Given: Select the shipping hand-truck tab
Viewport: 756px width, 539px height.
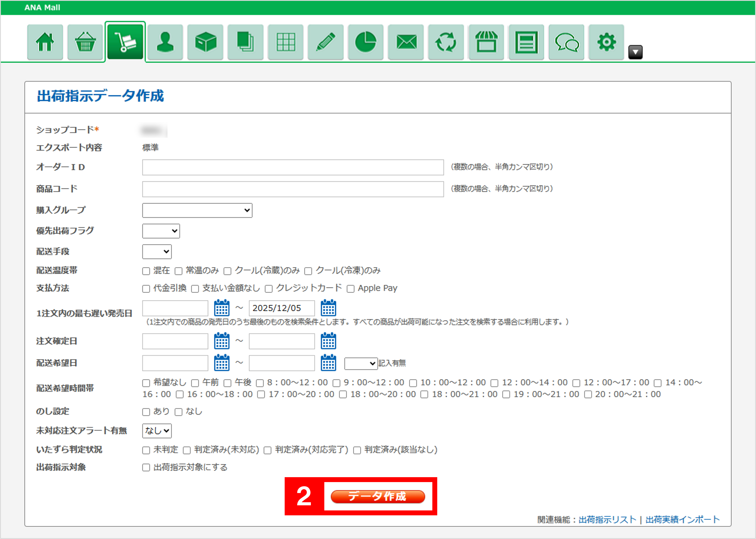Looking at the screenshot, I should click(x=125, y=42).
